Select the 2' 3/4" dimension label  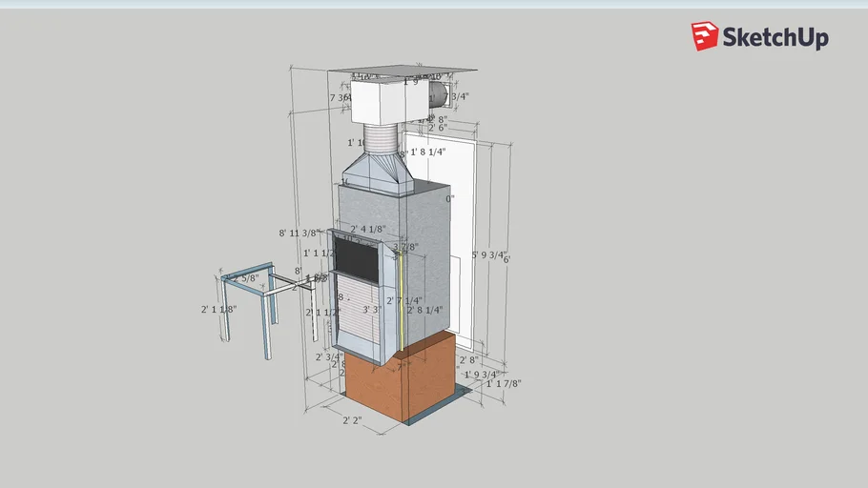point(329,356)
